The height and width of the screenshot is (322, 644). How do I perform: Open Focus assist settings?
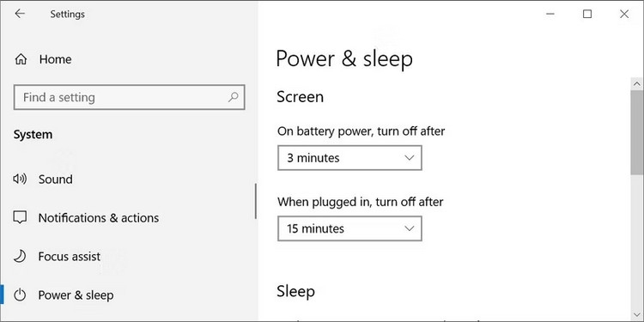(x=70, y=256)
